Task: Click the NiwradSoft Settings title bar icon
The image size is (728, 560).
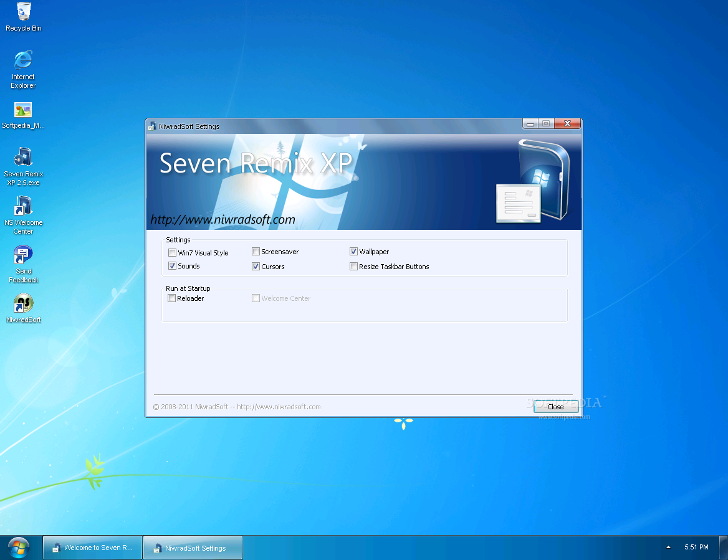Action: coord(152,126)
